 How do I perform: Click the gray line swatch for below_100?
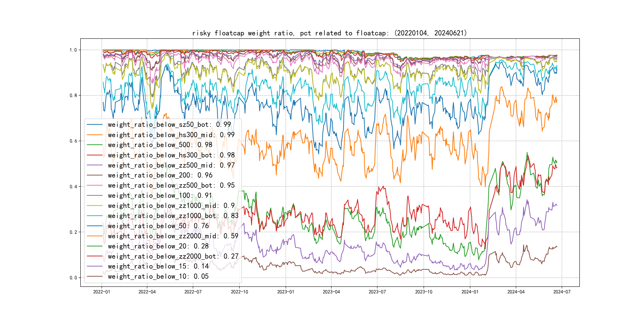94,196
